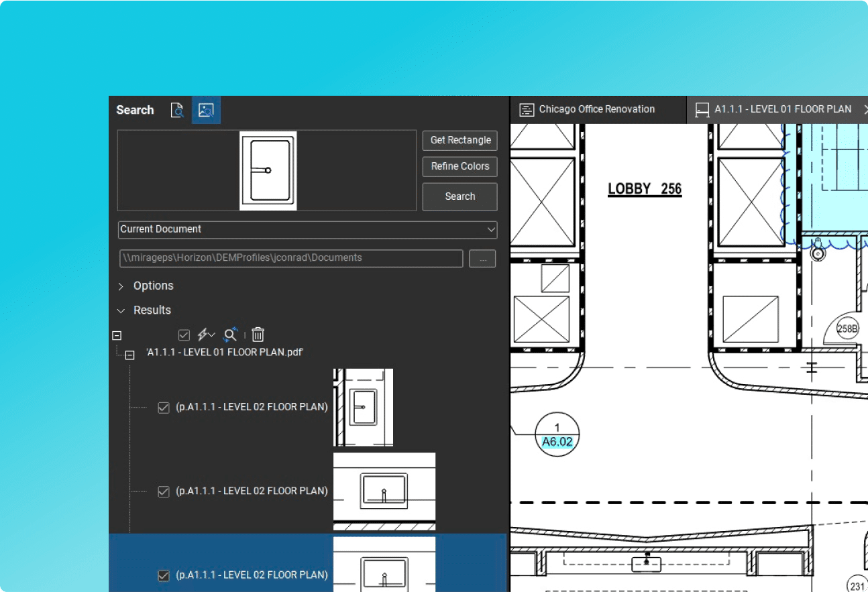Click the Get Rectangle button
This screenshot has width=868, height=592.
pyautogui.click(x=460, y=140)
